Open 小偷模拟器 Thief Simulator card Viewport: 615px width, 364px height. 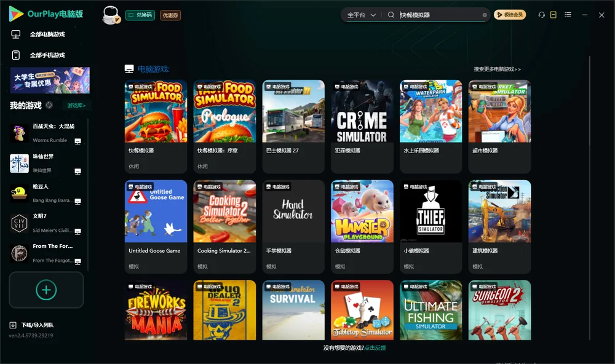pyautogui.click(x=430, y=227)
